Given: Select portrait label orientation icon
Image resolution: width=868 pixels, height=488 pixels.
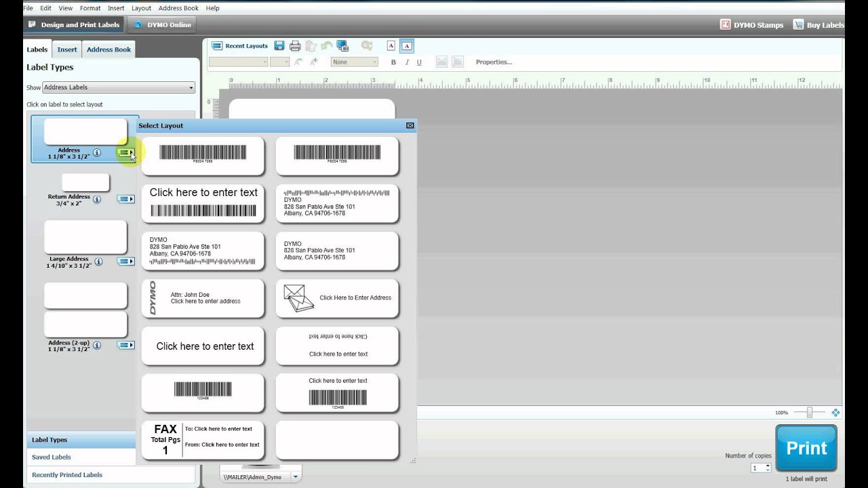Looking at the screenshot, I should click(391, 46).
